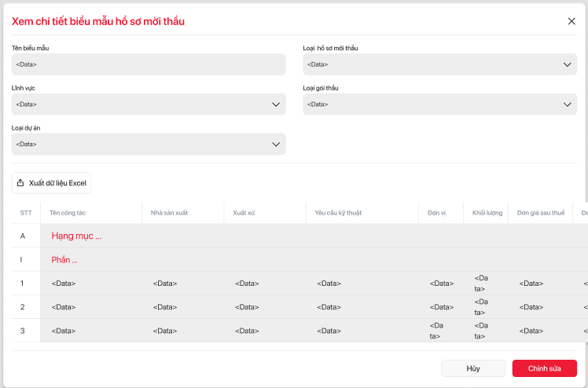The image size is (588, 388).
Task: Open the Loại hồ sơ mời thầu dropdown
Action: (x=439, y=64)
